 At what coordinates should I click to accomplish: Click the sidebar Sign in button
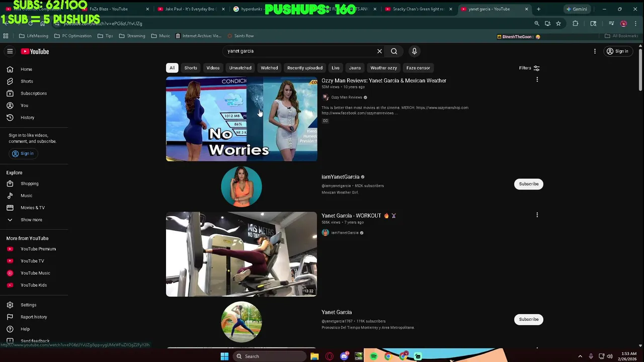tap(23, 153)
